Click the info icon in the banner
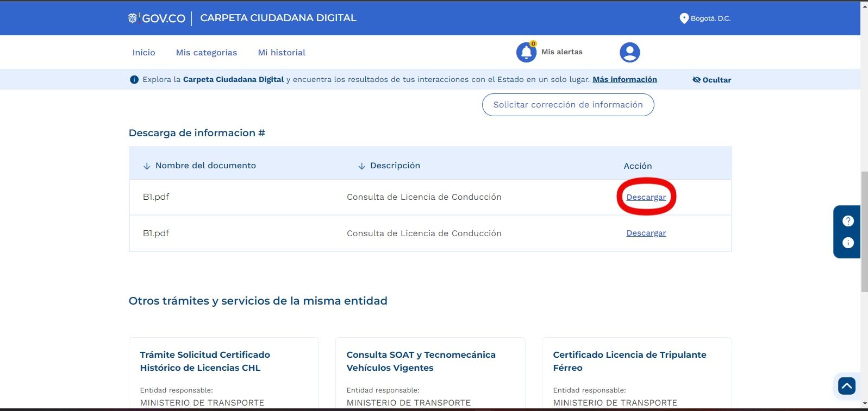The width and height of the screenshot is (868, 411). (x=134, y=80)
